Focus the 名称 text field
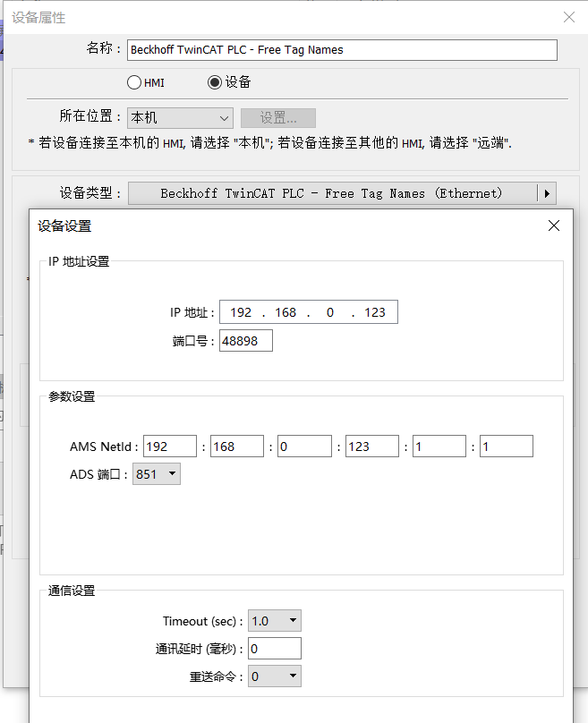Viewport: 588px width, 723px height. [x=342, y=50]
